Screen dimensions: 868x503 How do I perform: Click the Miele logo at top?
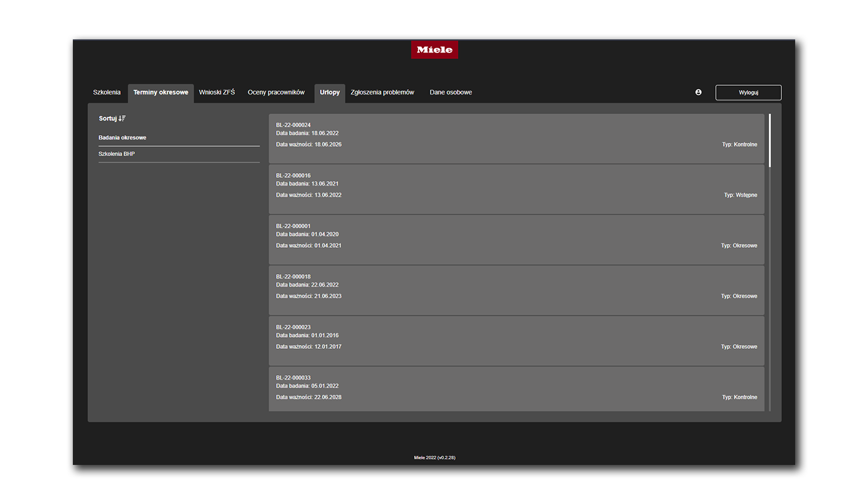pyautogui.click(x=434, y=50)
